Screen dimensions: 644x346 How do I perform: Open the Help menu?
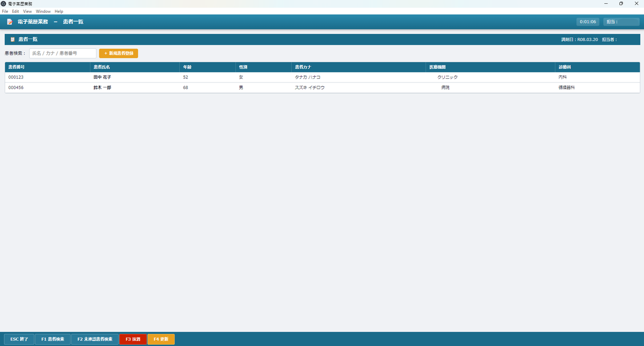click(x=59, y=11)
